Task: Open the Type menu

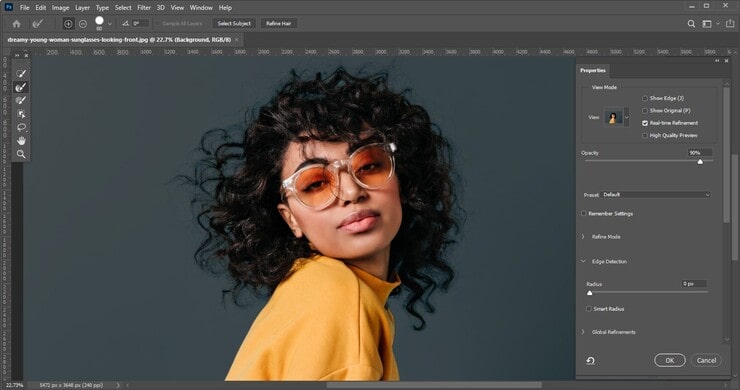Action: (x=102, y=8)
